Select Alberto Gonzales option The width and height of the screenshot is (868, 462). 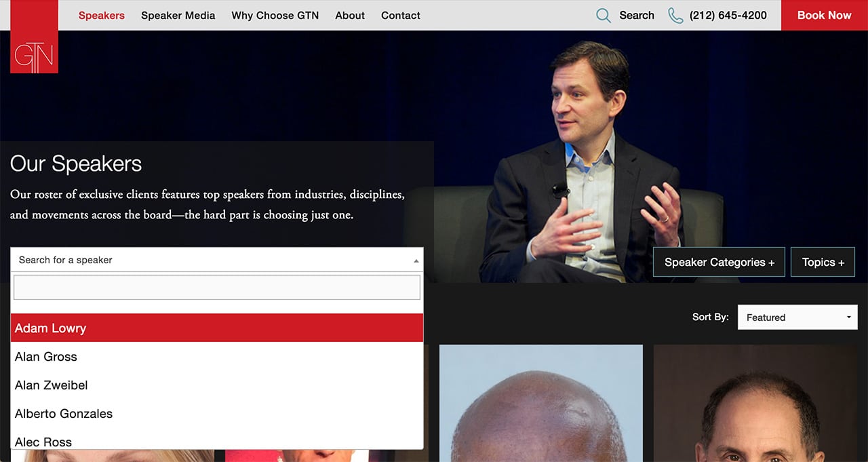(x=217, y=413)
